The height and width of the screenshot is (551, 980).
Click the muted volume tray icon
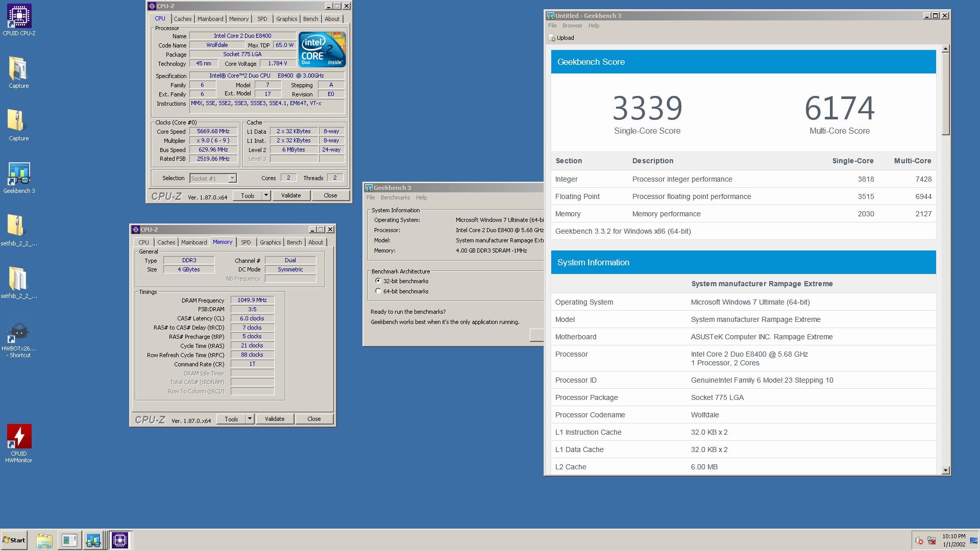pyautogui.click(x=919, y=541)
